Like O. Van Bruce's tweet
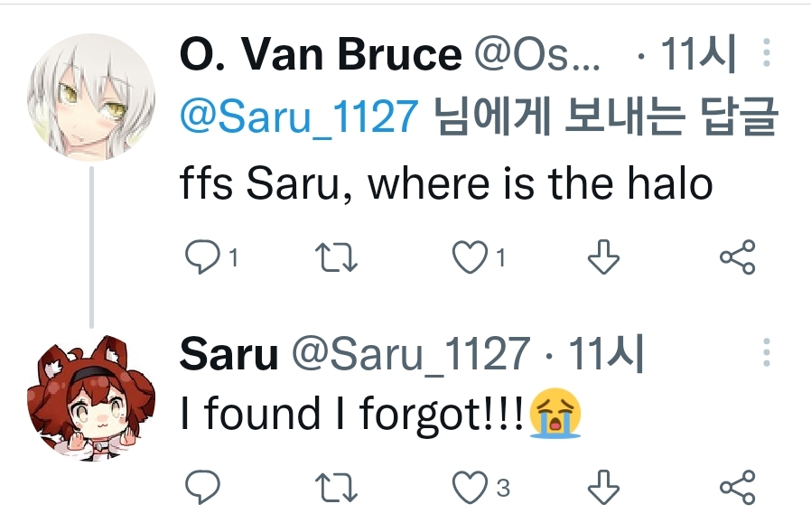Image resolution: width=811 pixels, height=532 pixels. tap(470, 258)
